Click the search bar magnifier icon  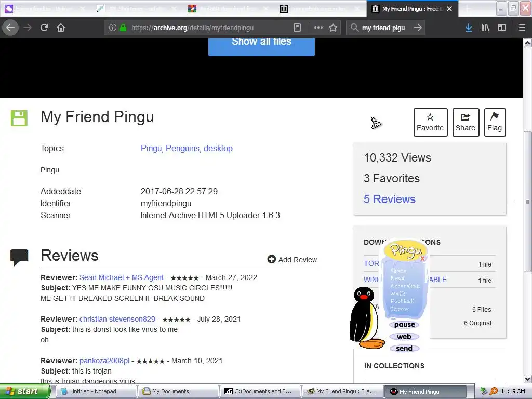click(x=354, y=28)
